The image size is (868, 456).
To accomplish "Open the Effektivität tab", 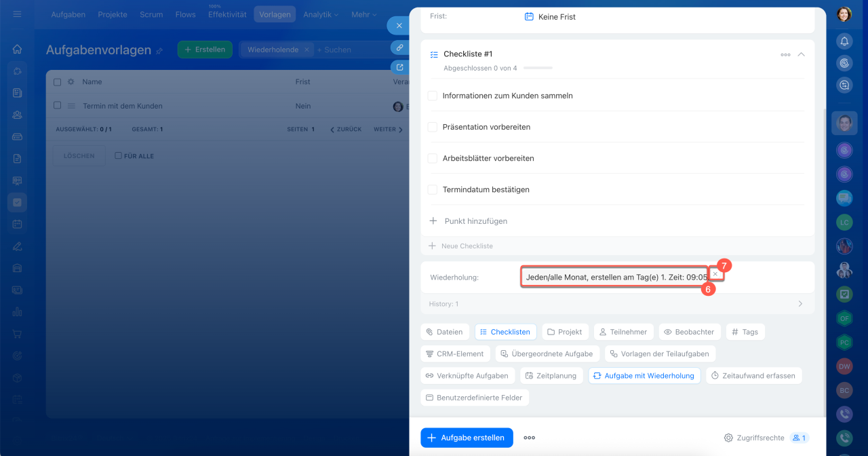I will (x=227, y=14).
